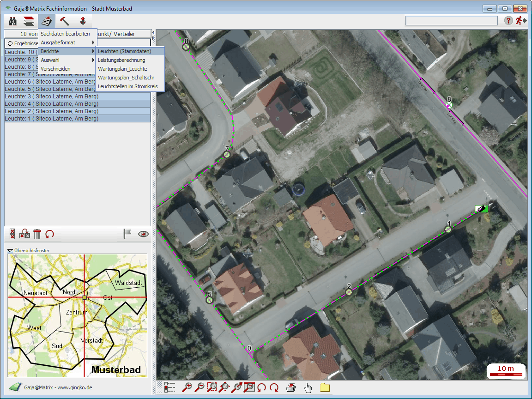Collapse the Übersichtsfenster panel
This screenshot has height=399, width=532.
(10, 250)
